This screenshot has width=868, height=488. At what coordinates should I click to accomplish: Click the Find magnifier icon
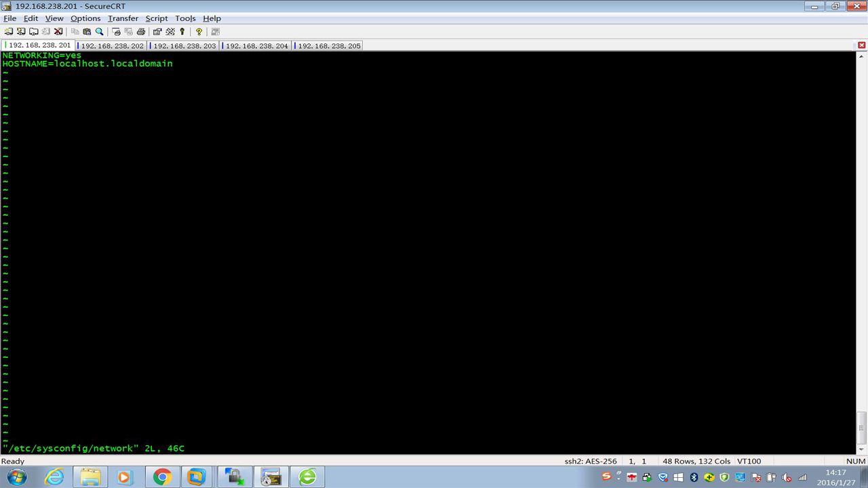pos(99,32)
